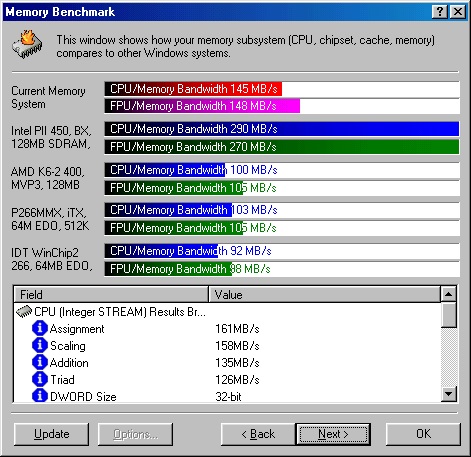471x457 pixels.
Task: Select the info icon for Addition
Action: (40, 362)
